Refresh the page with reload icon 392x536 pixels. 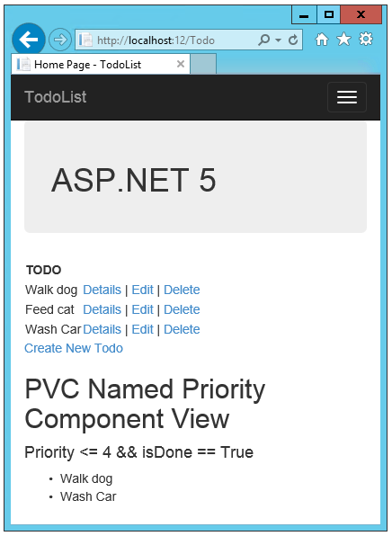293,40
